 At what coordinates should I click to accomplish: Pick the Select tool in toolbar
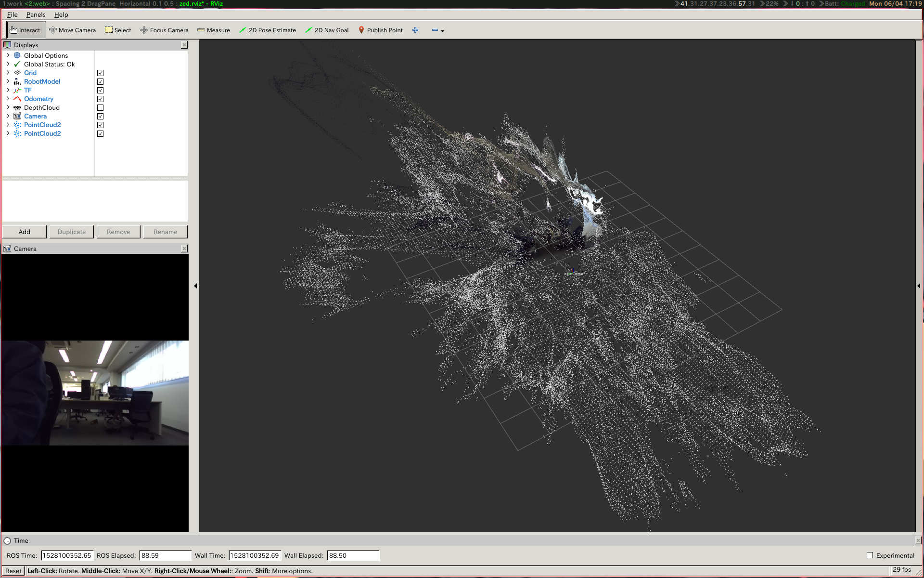[x=118, y=30]
